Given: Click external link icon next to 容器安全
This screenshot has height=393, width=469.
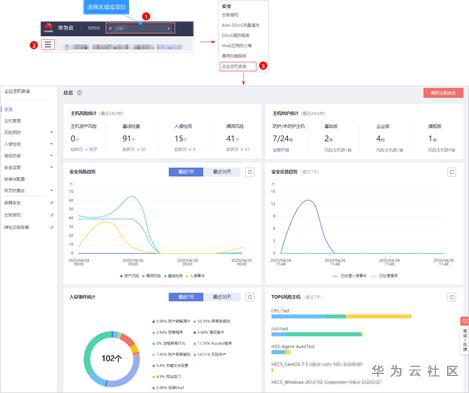Looking at the screenshot, I should [x=52, y=203].
